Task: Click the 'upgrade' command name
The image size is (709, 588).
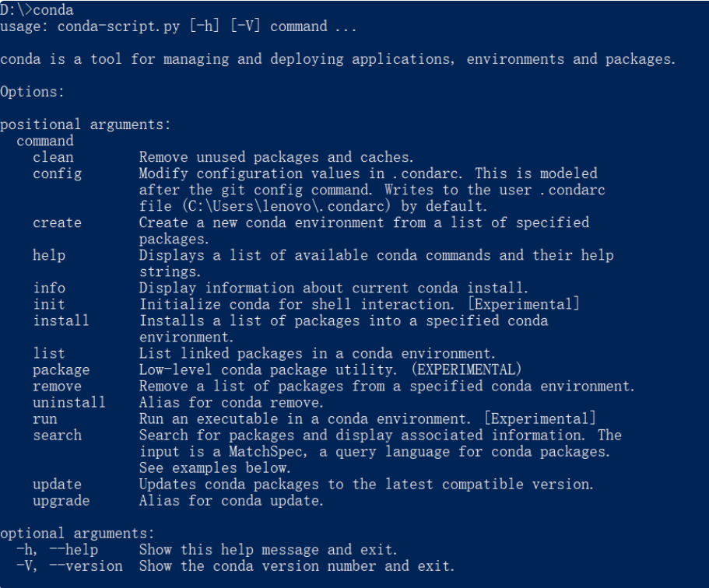Action: point(61,501)
